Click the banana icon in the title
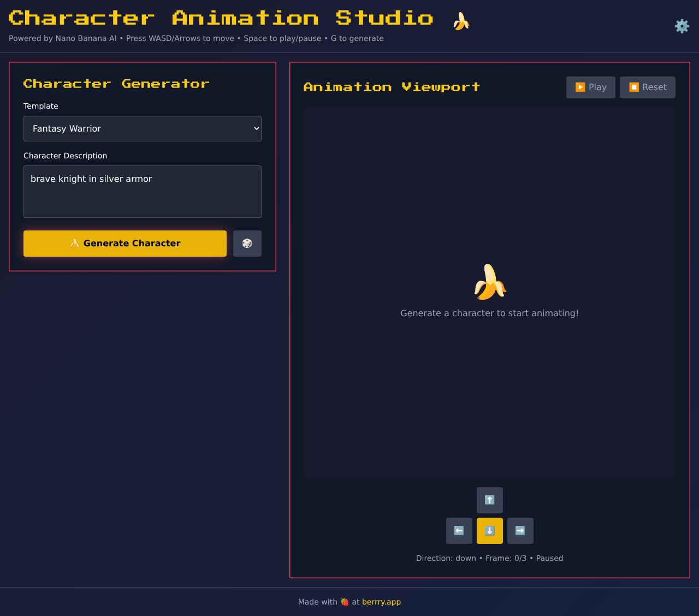The image size is (699, 616). [x=460, y=20]
